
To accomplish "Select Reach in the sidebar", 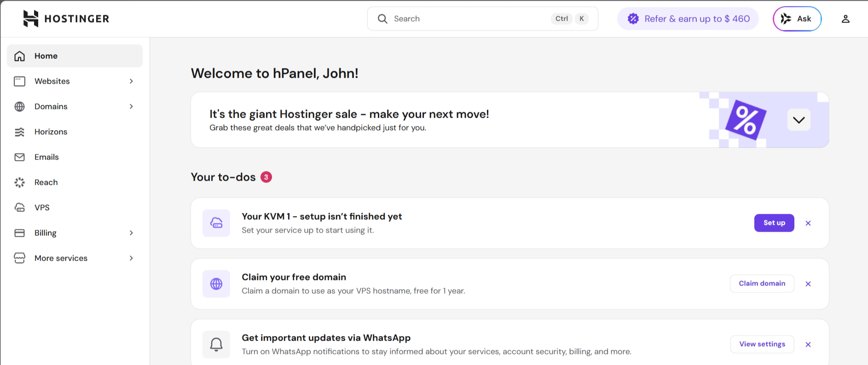I will (75, 182).
